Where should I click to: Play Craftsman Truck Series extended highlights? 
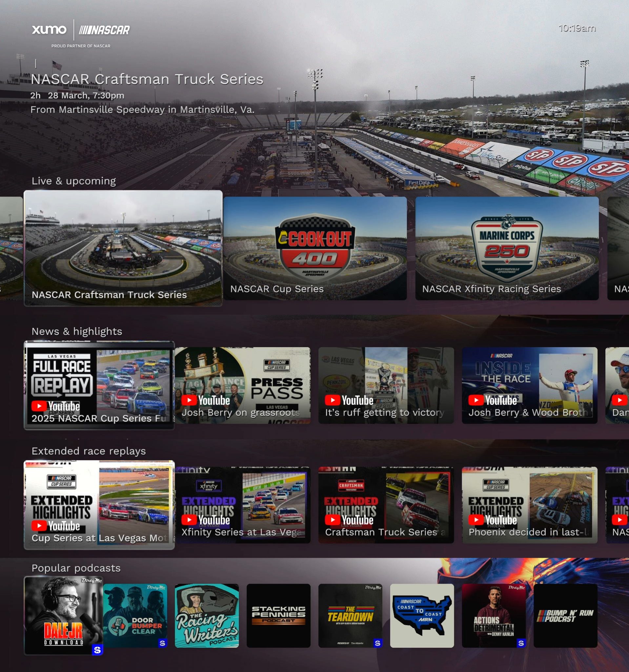click(x=386, y=505)
